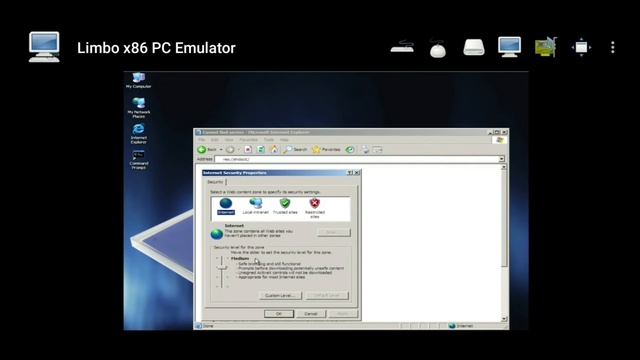The height and width of the screenshot is (360, 640).
Task: Click the Internet zone indicator in status bar
Action: [x=461, y=326]
